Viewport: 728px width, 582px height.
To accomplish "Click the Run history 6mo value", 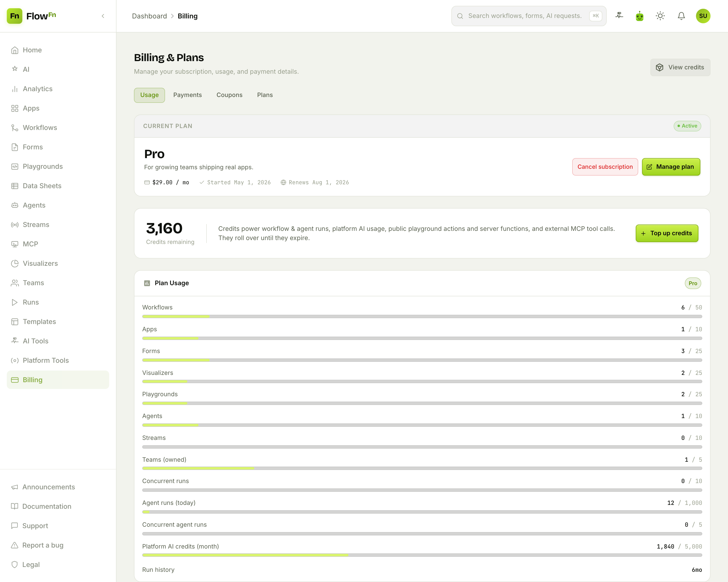I will coord(697,570).
